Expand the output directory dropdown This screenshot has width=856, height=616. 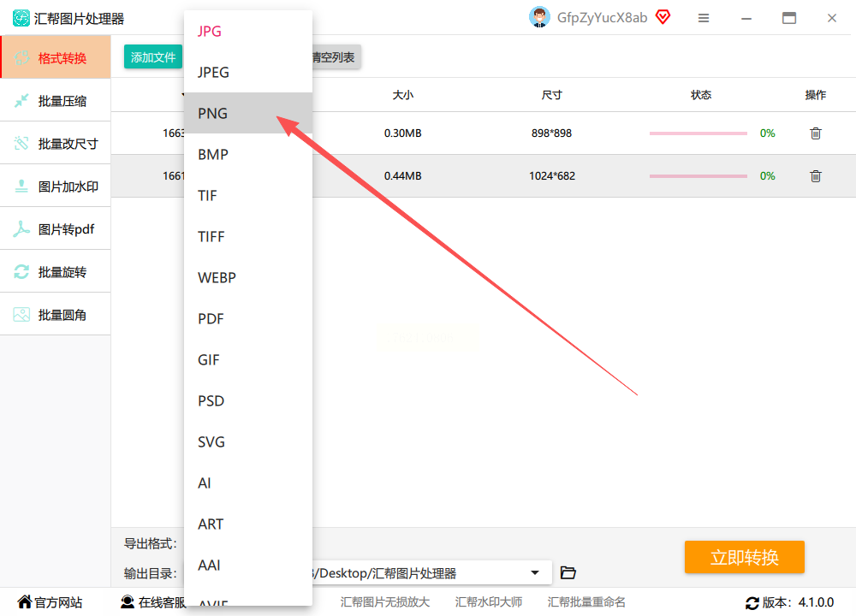pyautogui.click(x=535, y=572)
